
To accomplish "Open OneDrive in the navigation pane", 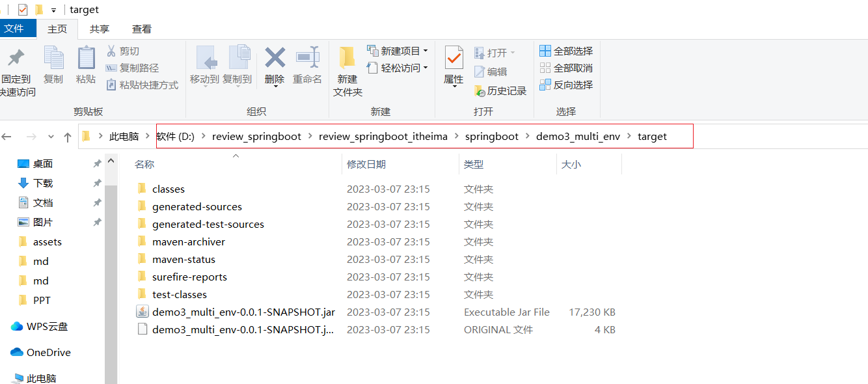I will pos(48,352).
